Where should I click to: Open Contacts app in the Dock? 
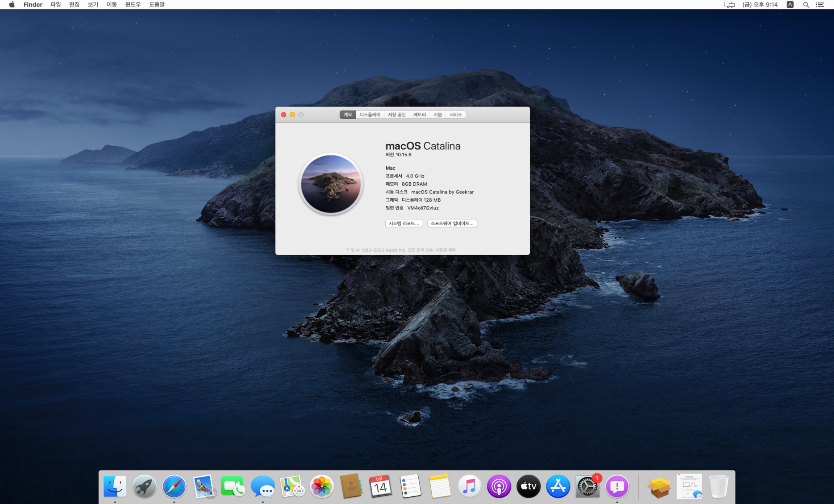351,486
